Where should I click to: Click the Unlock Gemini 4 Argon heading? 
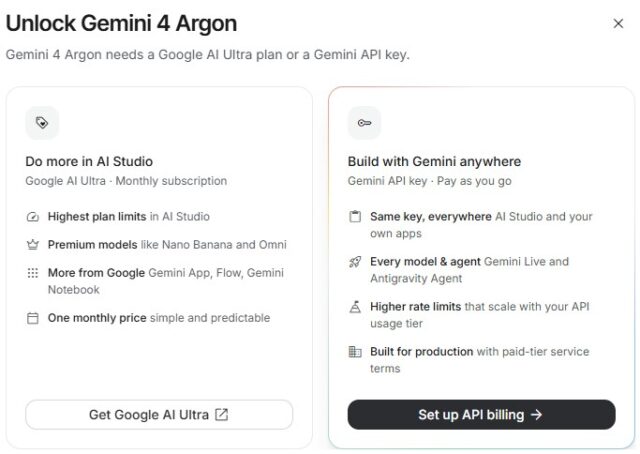(x=121, y=23)
